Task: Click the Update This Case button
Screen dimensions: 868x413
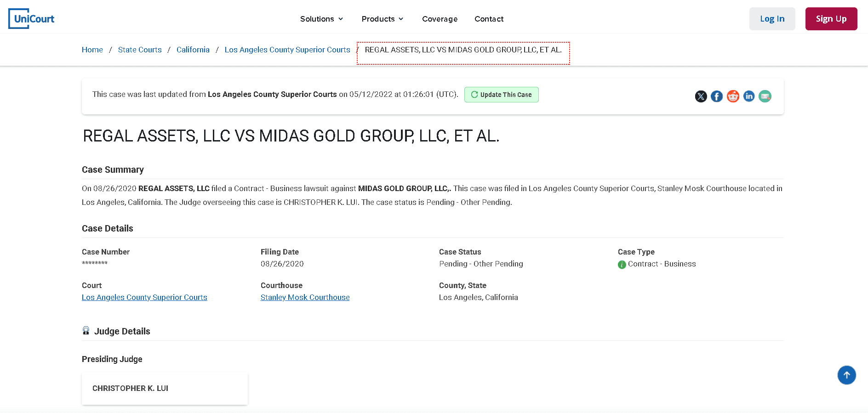Action: [502, 95]
